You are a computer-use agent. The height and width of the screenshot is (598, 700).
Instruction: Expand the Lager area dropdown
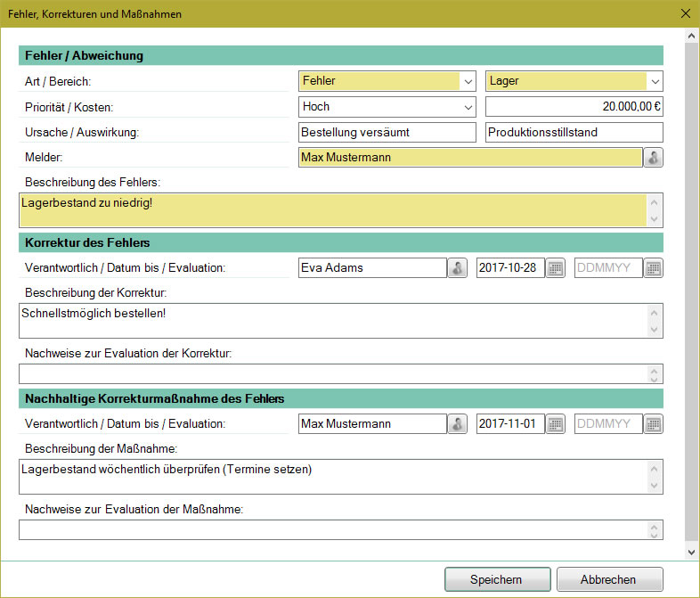(x=655, y=81)
